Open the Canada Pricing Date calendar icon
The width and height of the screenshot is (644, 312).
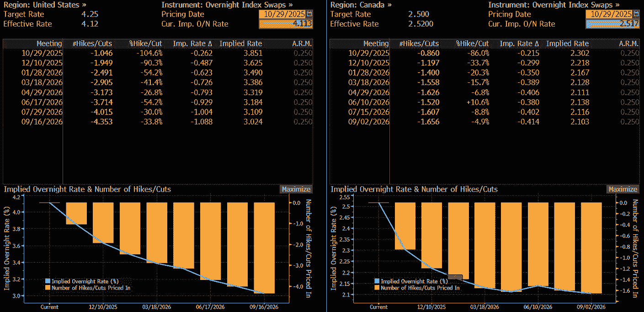(636, 14)
